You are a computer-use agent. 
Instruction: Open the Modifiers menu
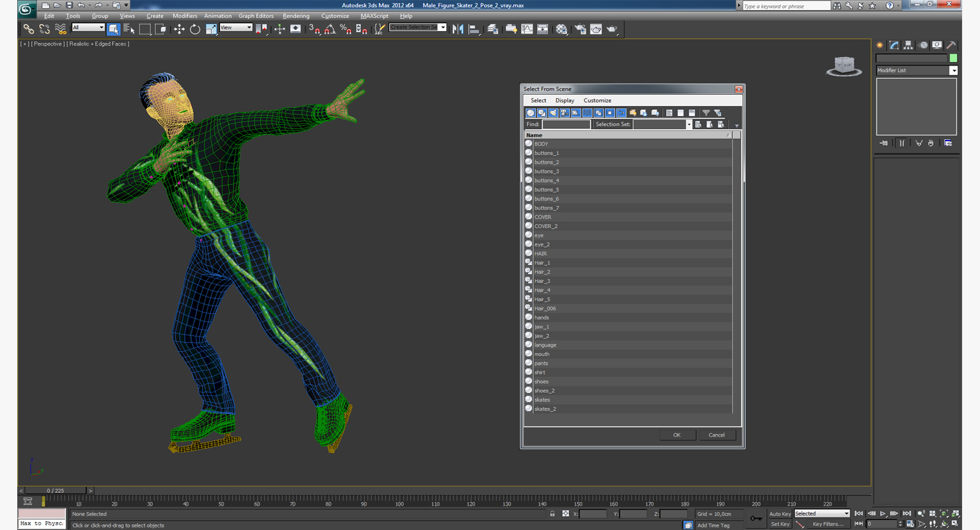185,16
